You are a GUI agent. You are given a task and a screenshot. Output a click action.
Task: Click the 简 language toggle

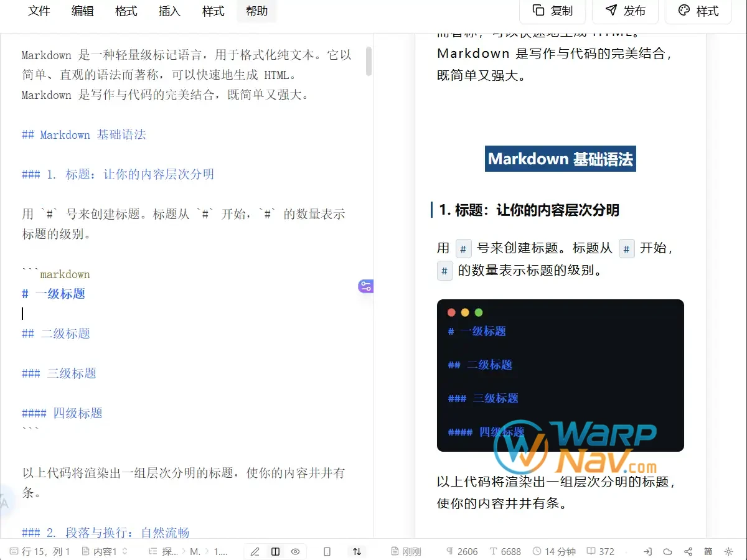pos(708,551)
